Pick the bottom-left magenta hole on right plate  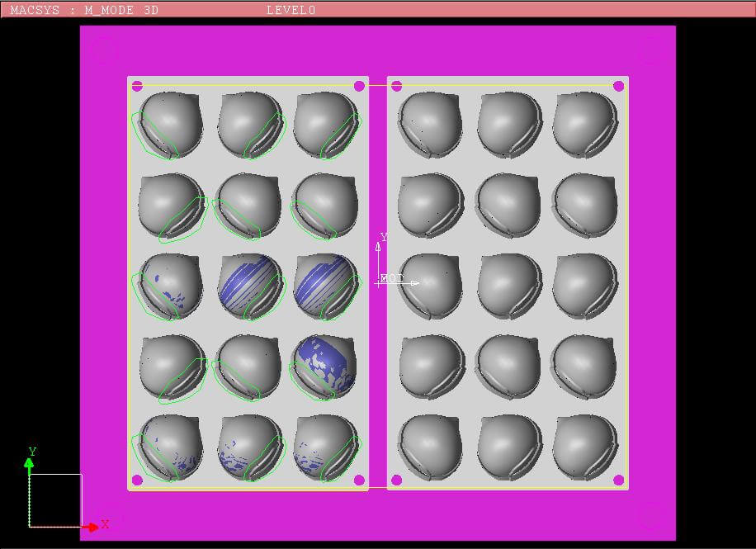(x=397, y=480)
